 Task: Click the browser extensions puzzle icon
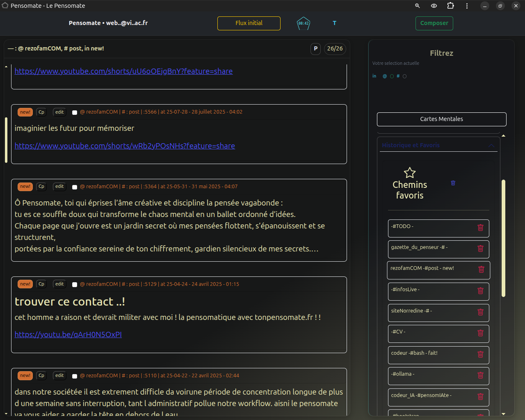[450, 6]
